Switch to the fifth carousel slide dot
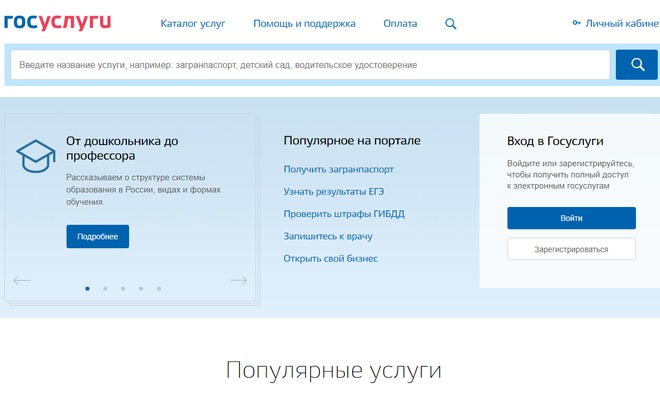The image size is (660, 405). pos(159,288)
